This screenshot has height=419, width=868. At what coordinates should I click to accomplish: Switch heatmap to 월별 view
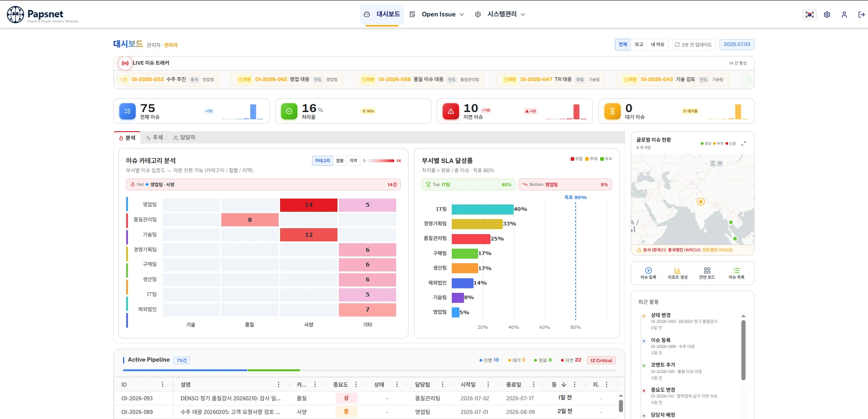(x=340, y=161)
